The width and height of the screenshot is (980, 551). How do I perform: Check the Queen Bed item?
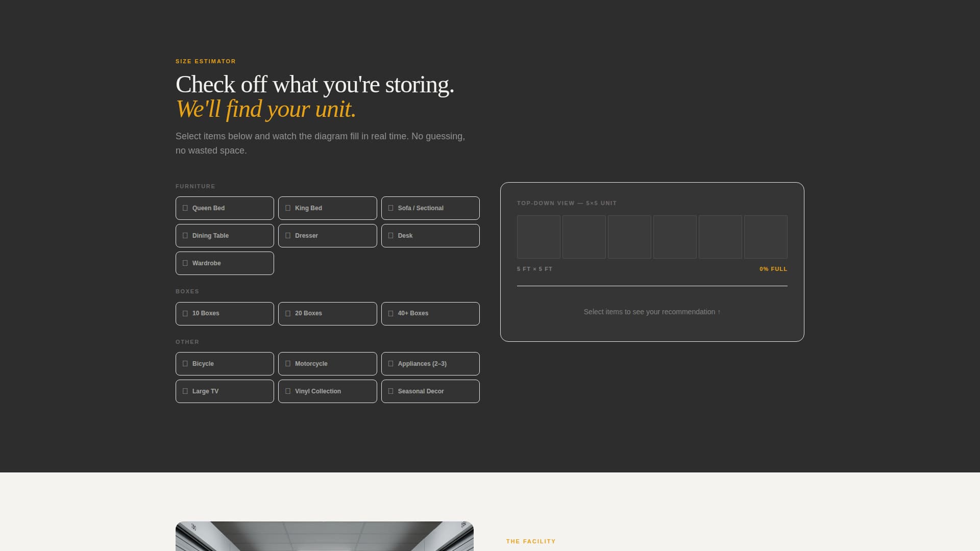coord(225,208)
